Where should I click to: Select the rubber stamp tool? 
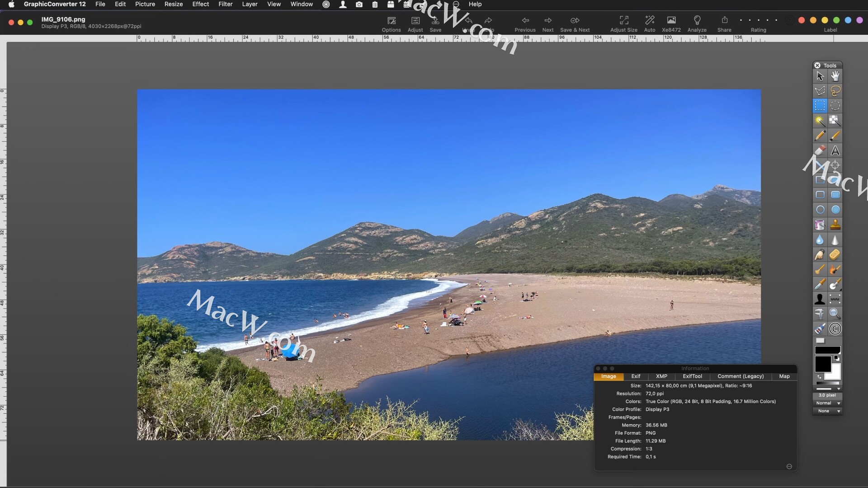point(835,225)
